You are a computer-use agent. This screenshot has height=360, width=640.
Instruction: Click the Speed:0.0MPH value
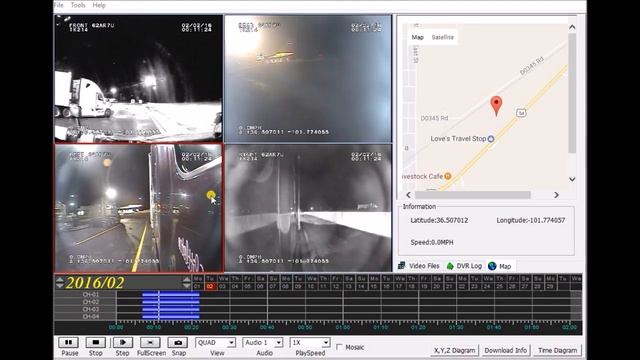(x=432, y=242)
